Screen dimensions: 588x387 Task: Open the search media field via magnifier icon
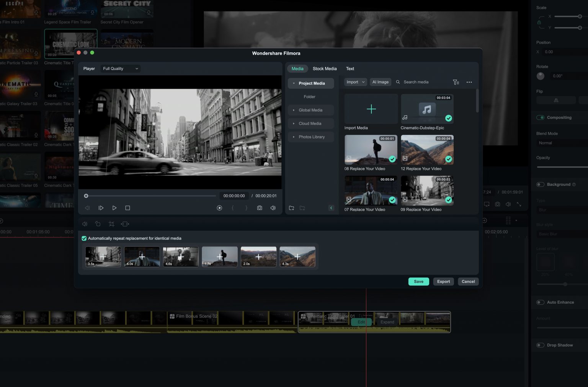398,82
